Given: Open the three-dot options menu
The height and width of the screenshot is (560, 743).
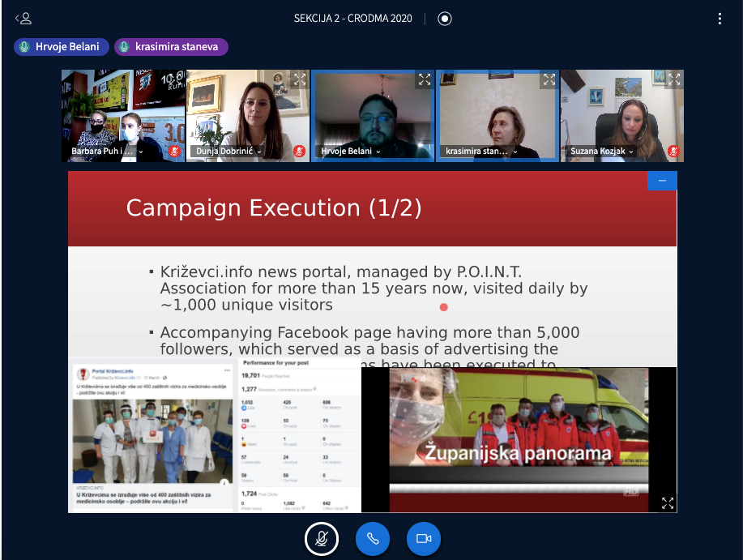Looking at the screenshot, I should pos(720,19).
